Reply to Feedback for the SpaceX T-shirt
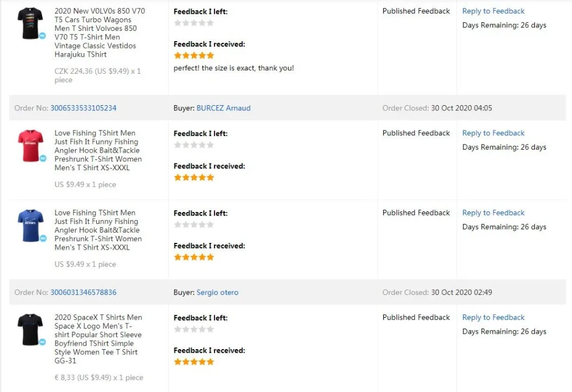 (493, 318)
